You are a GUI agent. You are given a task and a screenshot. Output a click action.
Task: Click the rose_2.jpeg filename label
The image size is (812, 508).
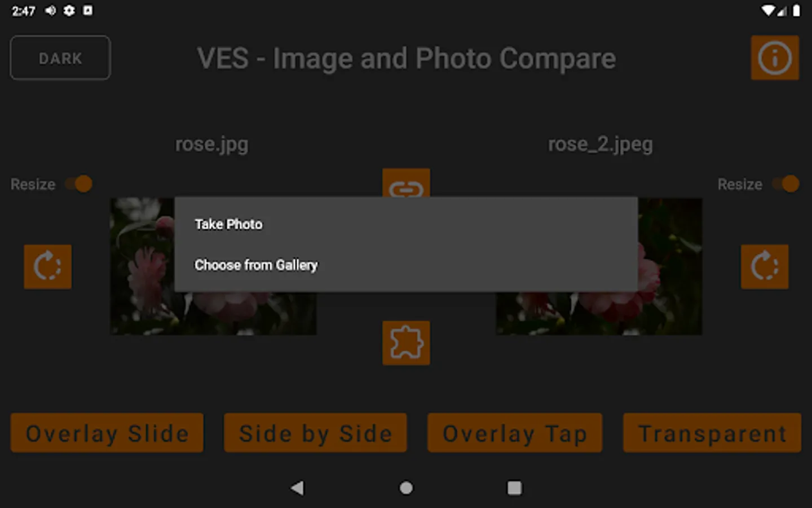point(601,144)
